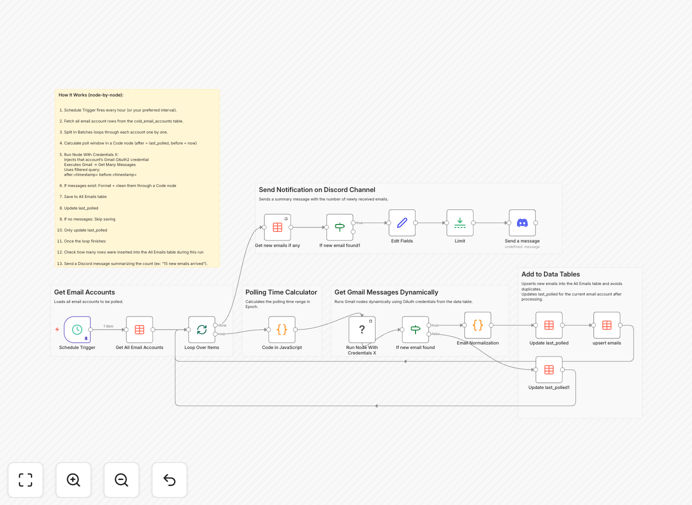Open the Code in JavaScript node
This screenshot has width=692, height=505.
[x=282, y=329]
